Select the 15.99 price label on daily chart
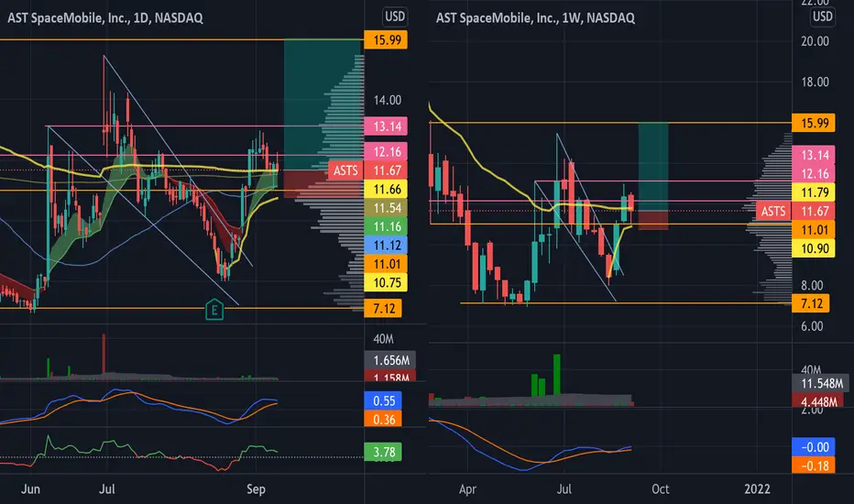 pos(386,39)
